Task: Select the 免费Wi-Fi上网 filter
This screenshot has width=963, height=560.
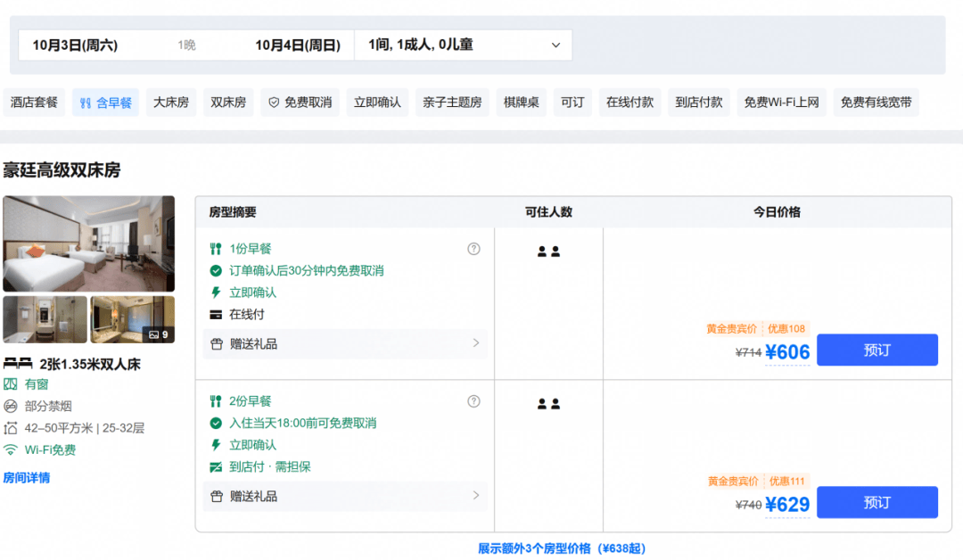Action: coord(781,103)
